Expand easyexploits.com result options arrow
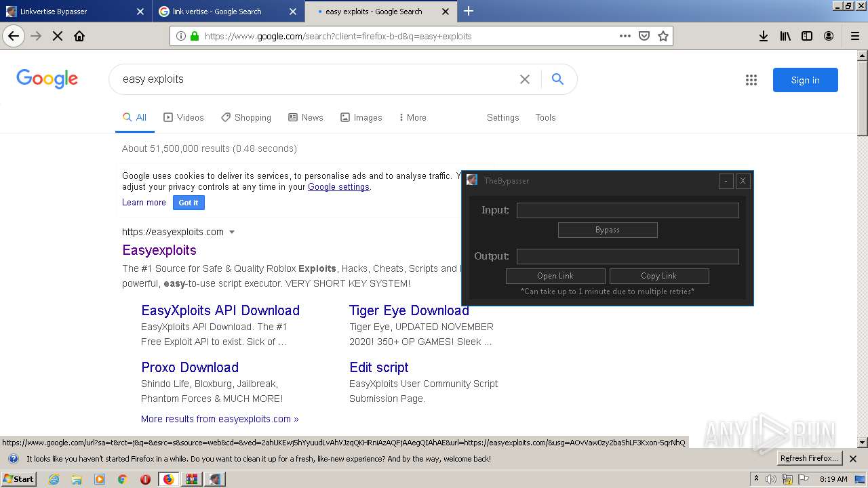Screen dimensions: 868x488 [x=232, y=232]
